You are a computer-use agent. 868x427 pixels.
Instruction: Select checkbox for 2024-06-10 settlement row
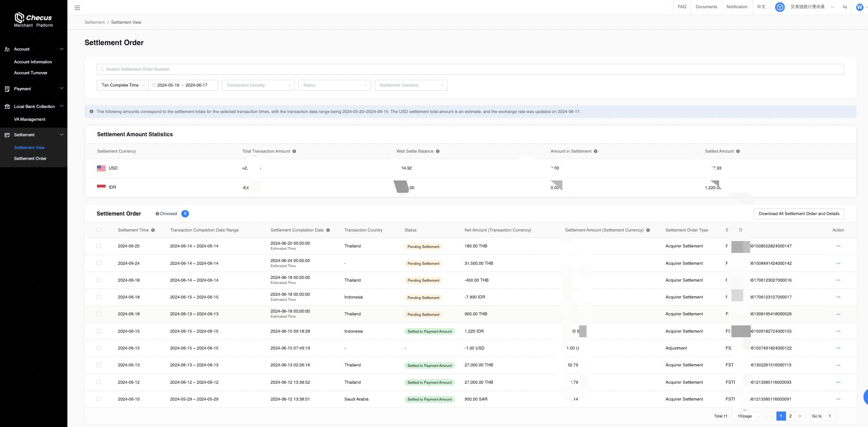coord(99,399)
